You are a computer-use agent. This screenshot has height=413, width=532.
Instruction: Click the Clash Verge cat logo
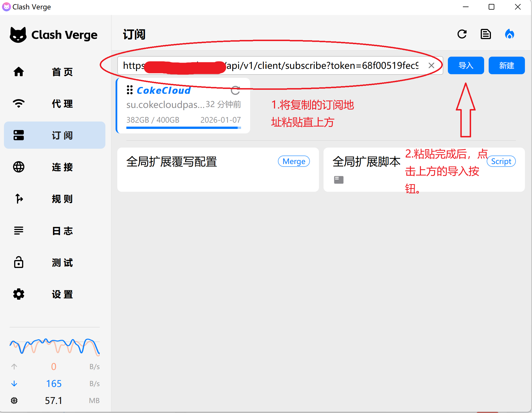point(18,35)
